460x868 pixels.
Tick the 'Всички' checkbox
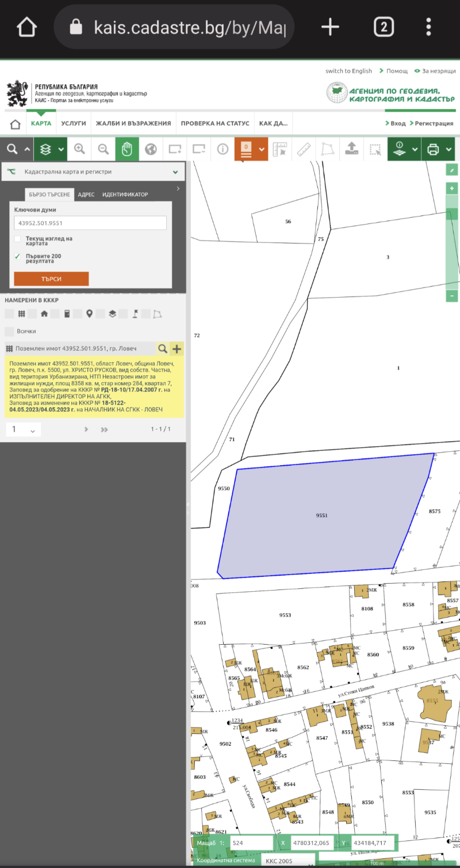[x=9, y=332]
